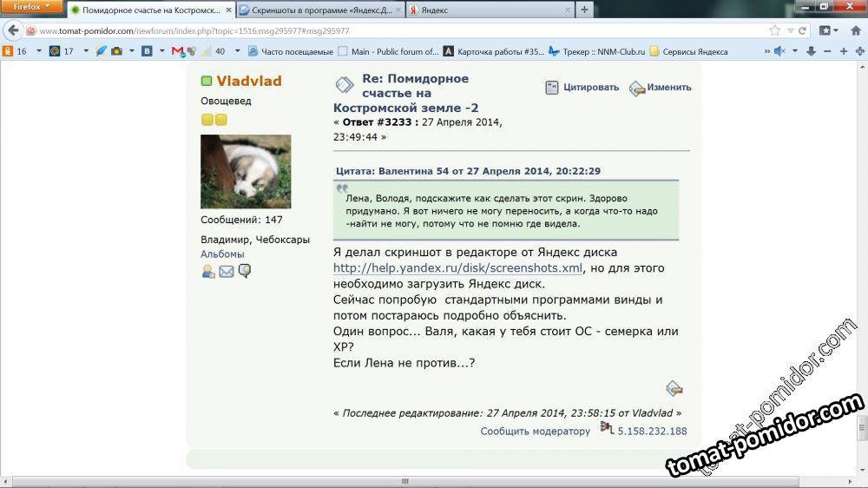Click the browser back arrow button
This screenshot has width=868, height=488.
point(12,30)
